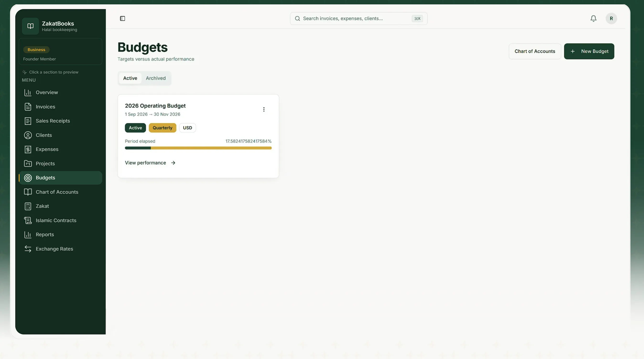Click the search magnifier icon
The width and height of the screenshot is (644, 359).
click(x=297, y=18)
